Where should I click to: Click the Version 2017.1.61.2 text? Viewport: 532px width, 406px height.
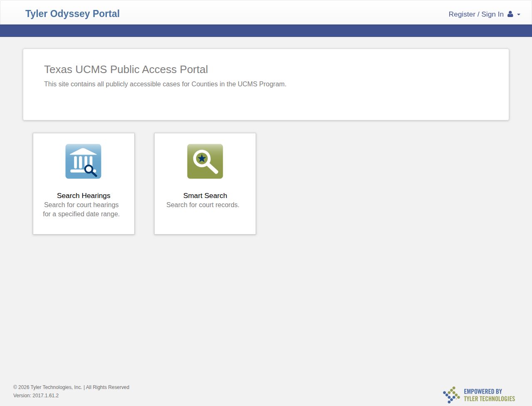pyautogui.click(x=36, y=396)
